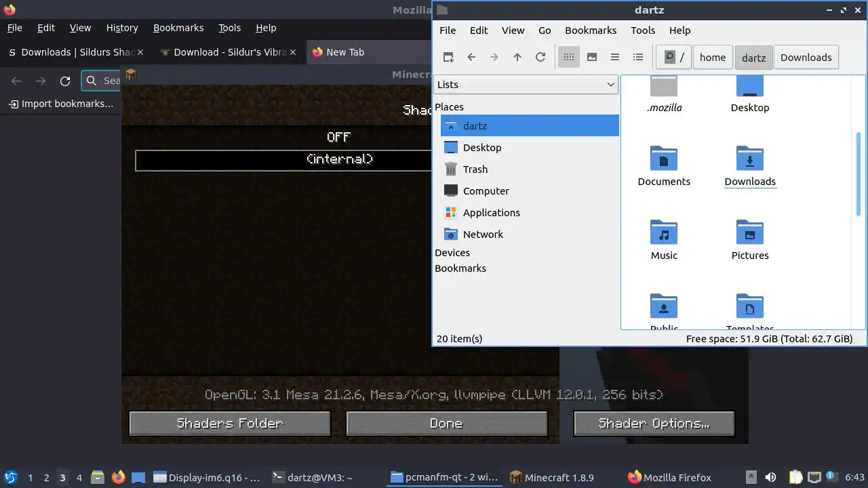Open Edit menu in file manager
868x488 pixels.
(x=479, y=30)
